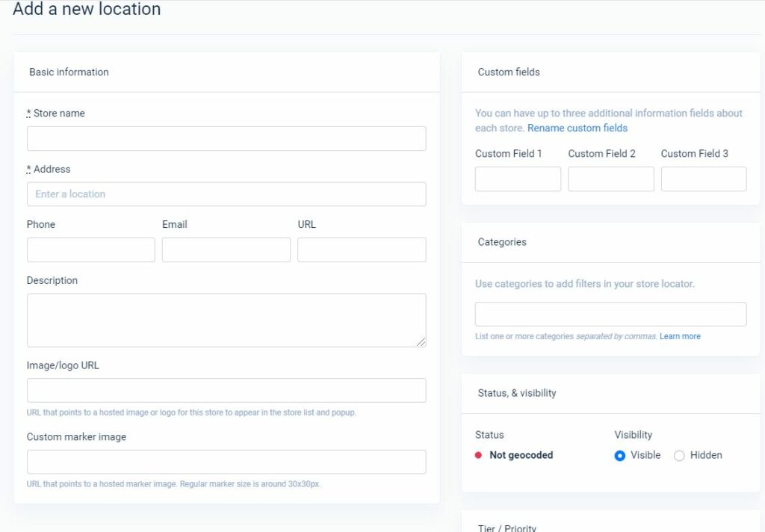Select the Image/logo URL field

[226, 390]
